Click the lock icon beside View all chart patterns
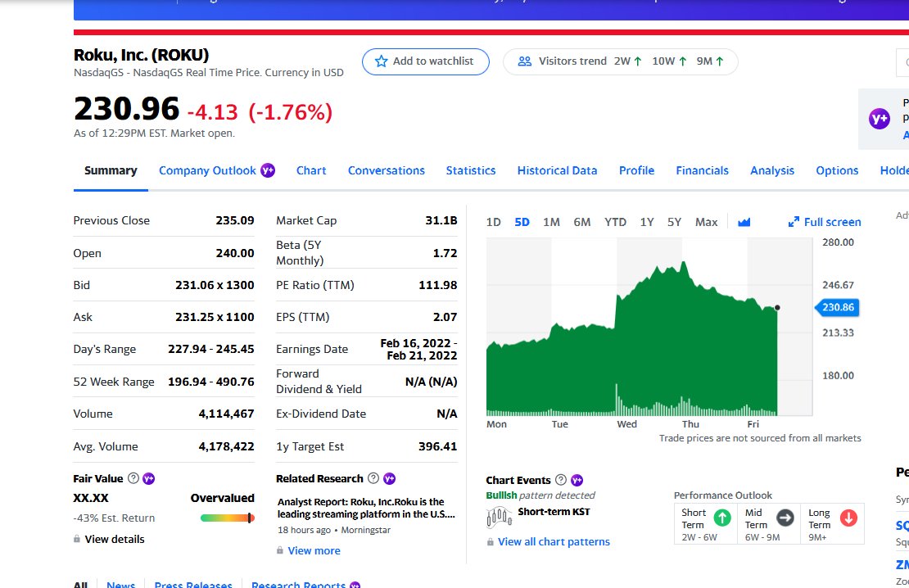909x588 pixels. click(491, 541)
